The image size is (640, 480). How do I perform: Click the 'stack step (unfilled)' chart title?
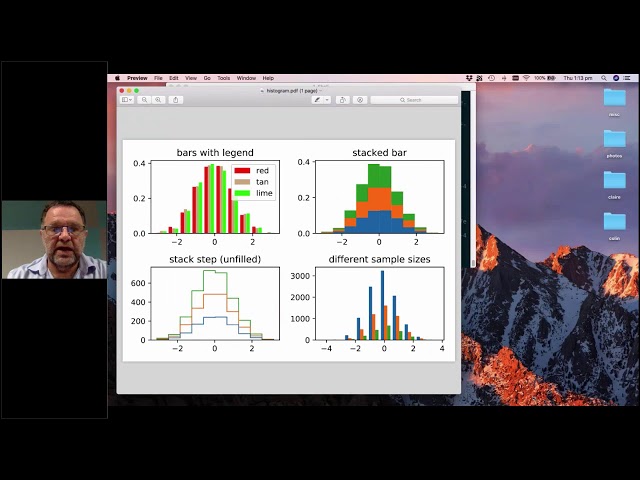[215, 259]
